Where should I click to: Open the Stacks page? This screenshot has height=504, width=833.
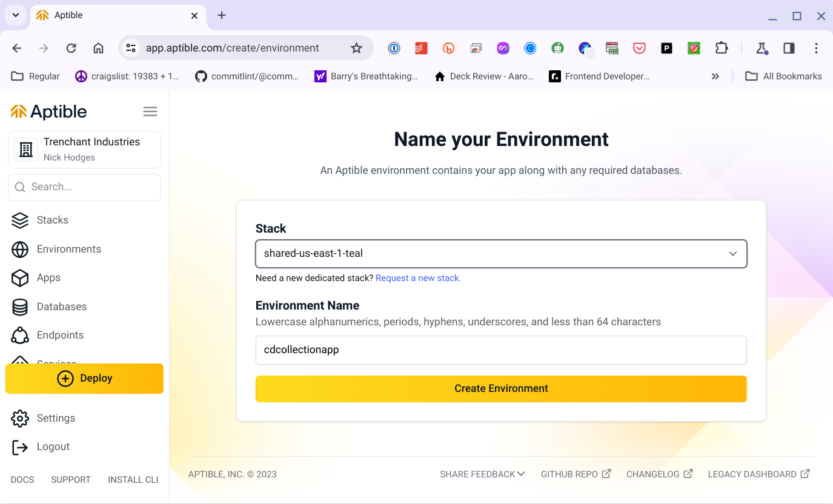click(53, 220)
